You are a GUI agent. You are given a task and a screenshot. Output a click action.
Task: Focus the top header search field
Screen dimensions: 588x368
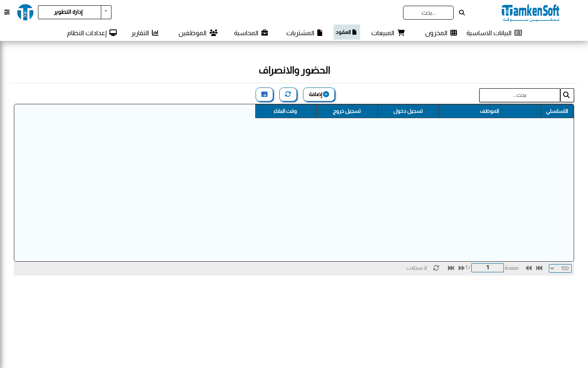tap(428, 13)
